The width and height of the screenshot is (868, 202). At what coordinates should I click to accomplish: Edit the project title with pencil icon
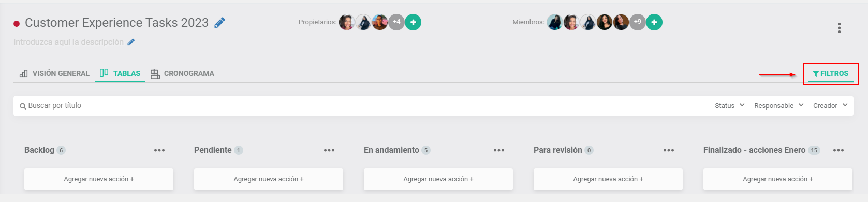tap(220, 23)
